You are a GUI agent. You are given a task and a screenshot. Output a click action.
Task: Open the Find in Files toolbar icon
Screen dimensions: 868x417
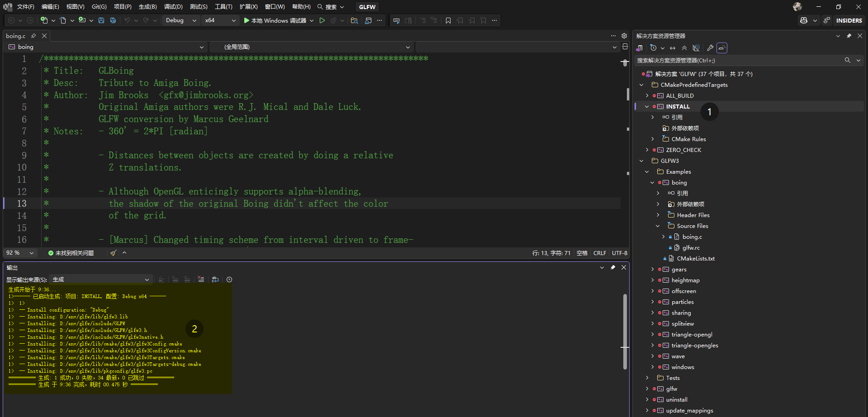pos(354,20)
